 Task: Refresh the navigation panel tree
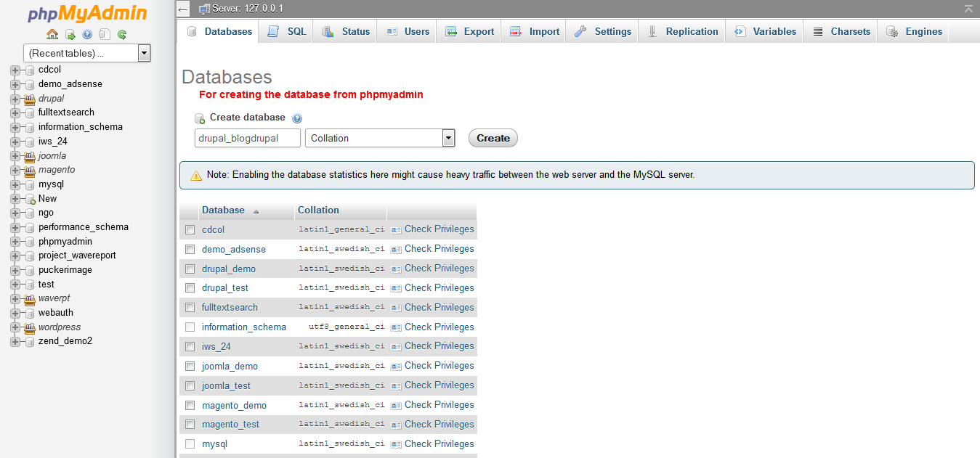(122, 34)
